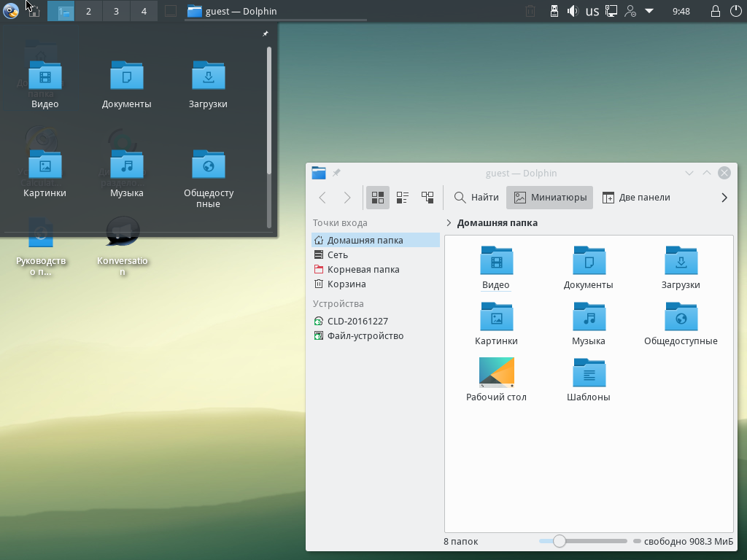This screenshot has width=747, height=560.
Task: Open the Корзина trash place
Action: pyautogui.click(x=346, y=284)
